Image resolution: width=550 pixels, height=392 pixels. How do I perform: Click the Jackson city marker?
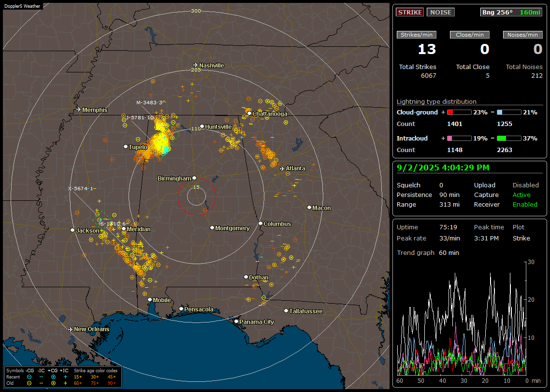tap(72, 230)
